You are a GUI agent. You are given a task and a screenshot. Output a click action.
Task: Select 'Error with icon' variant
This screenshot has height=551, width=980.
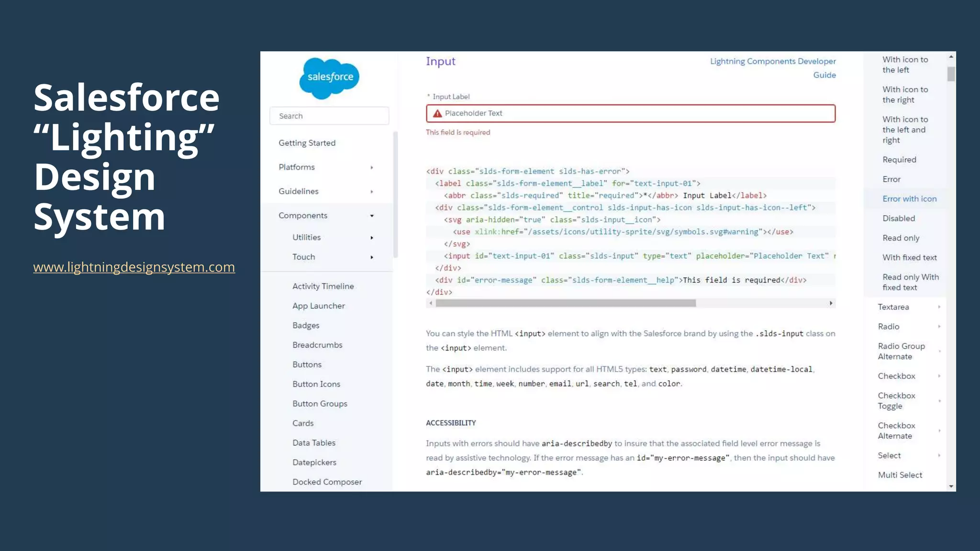[x=910, y=199]
